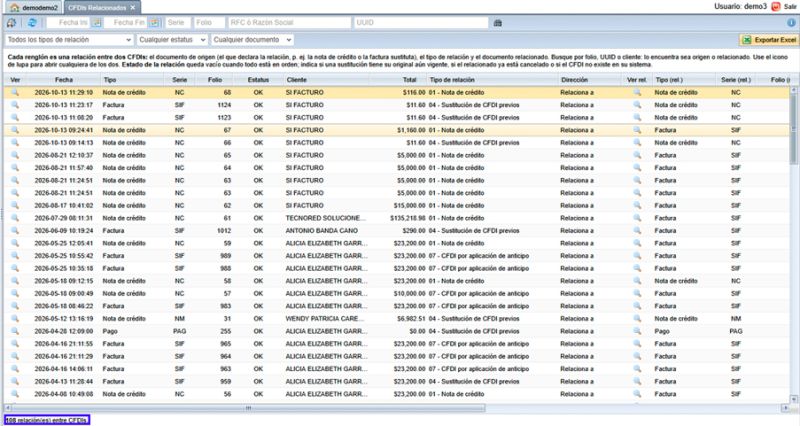Sort by the Fecha column header

point(64,80)
